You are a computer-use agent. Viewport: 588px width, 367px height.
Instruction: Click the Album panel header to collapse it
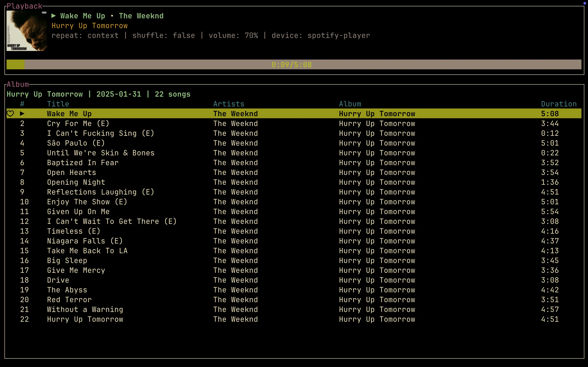17,84
